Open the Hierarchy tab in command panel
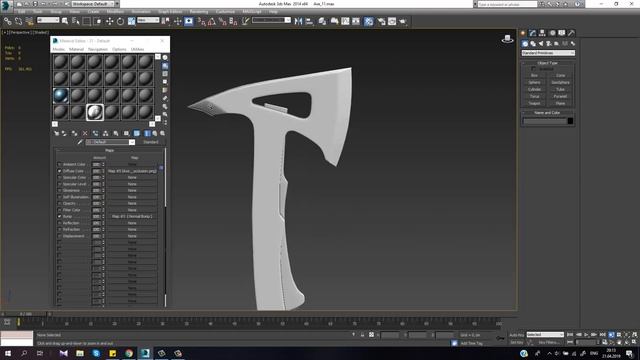Screen dimensions: 640x360 (542, 33)
